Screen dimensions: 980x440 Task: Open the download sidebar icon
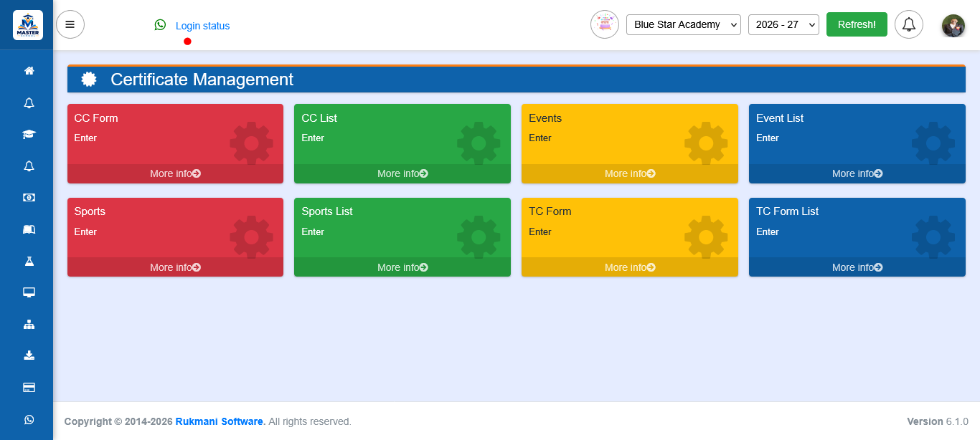click(x=29, y=355)
